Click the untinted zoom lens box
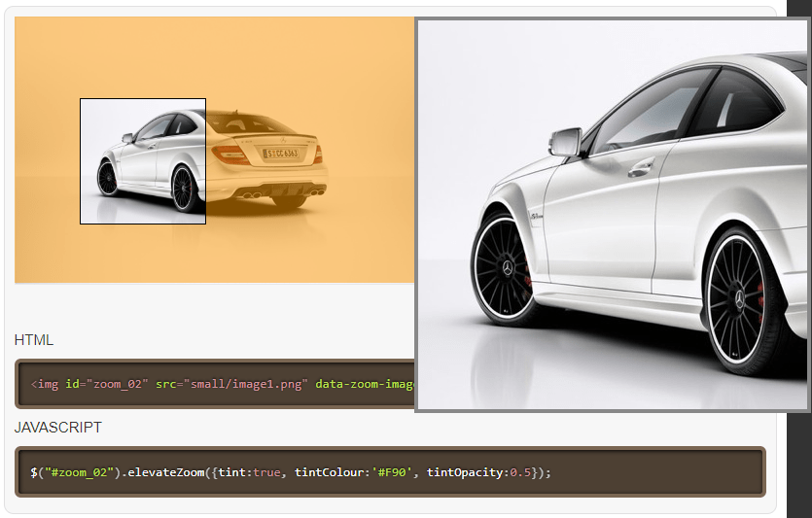The width and height of the screenshot is (812, 518). 143,161
